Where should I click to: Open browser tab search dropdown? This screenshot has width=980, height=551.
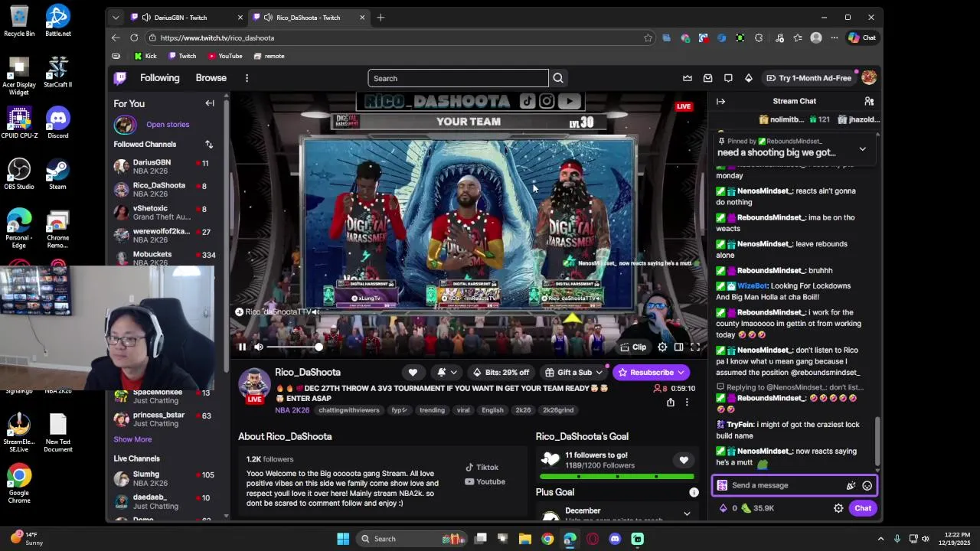pos(116,18)
